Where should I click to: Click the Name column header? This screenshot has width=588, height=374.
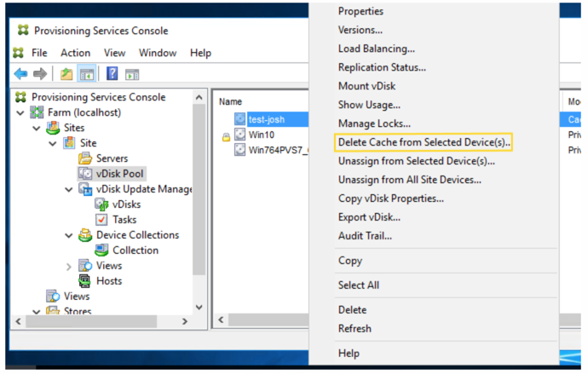click(x=230, y=101)
